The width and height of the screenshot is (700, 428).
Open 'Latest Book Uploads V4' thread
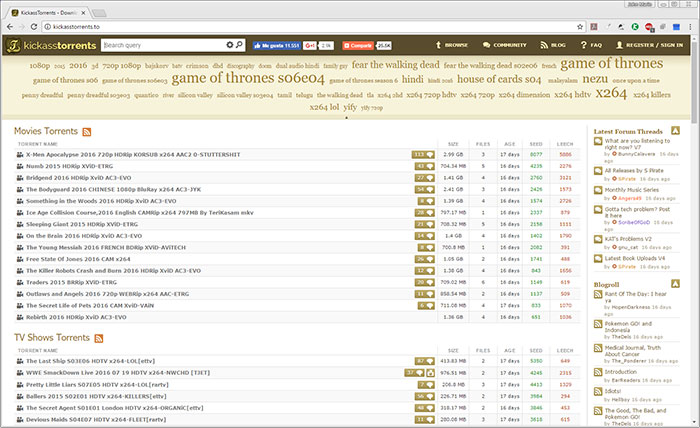tap(635, 258)
